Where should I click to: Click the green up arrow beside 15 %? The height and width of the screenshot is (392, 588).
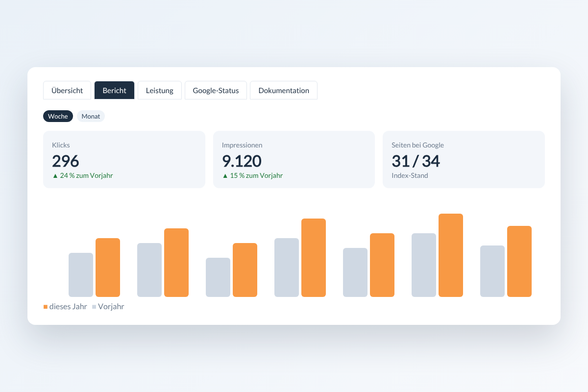[225, 175]
